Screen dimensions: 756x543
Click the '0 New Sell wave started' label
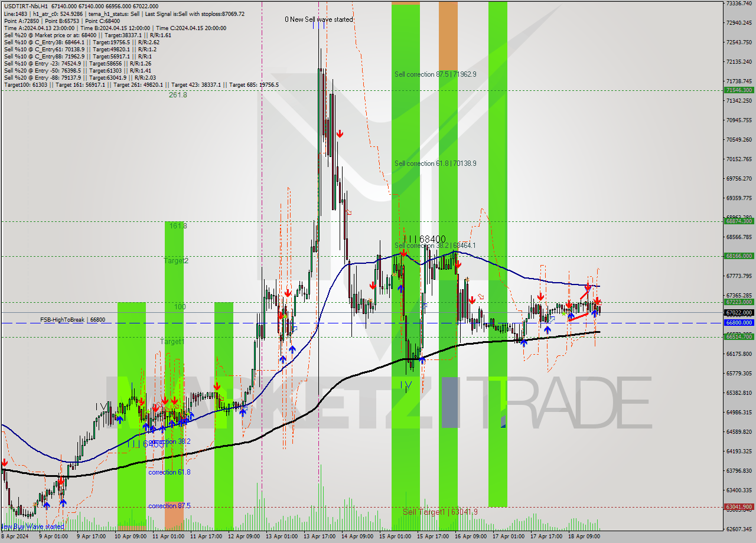coord(319,19)
